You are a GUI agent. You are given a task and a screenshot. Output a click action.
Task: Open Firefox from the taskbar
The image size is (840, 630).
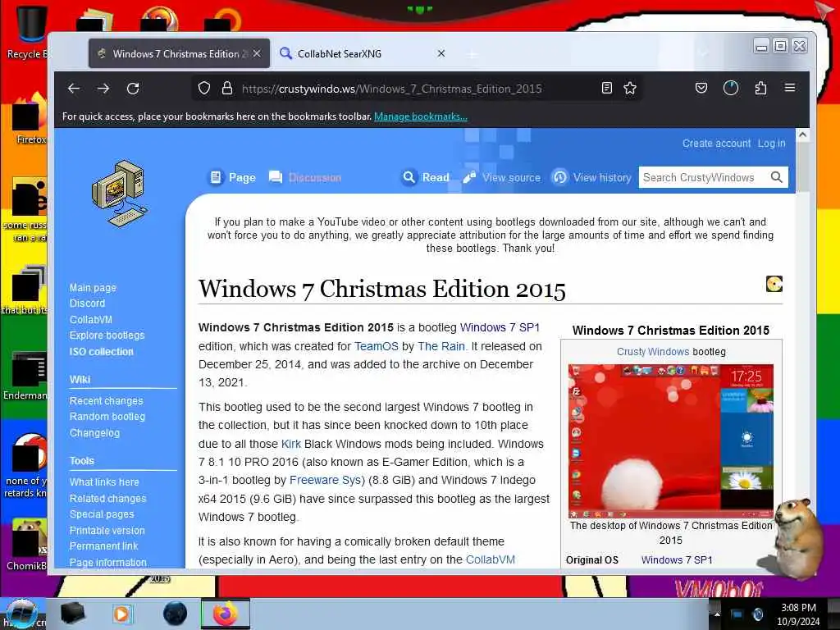[225, 614]
